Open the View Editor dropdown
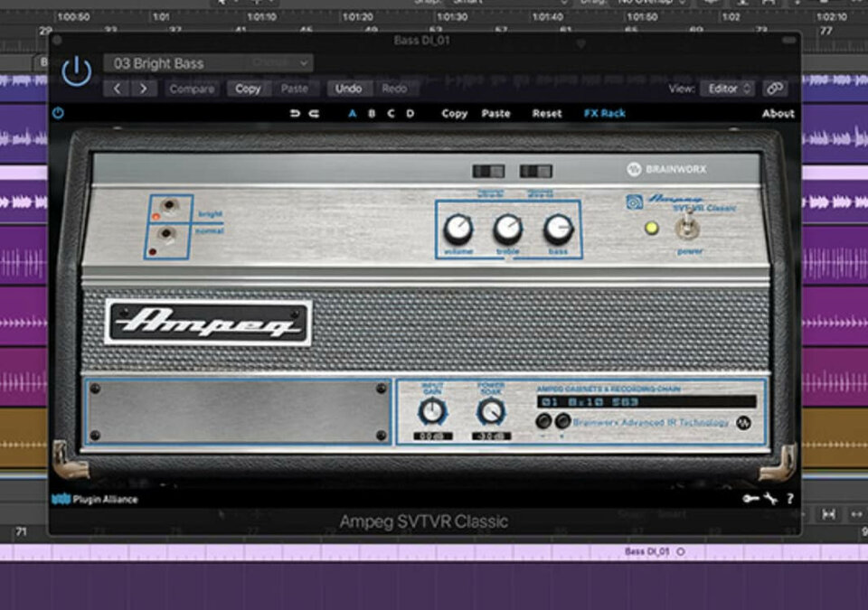Image resolution: width=868 pixels, height=610 pixels. click(729, 89)
